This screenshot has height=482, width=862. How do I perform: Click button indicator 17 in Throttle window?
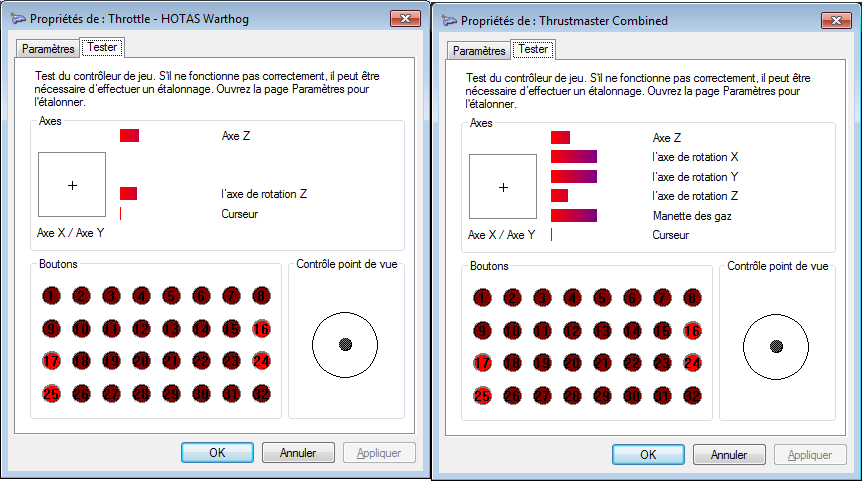pos(52,361)
